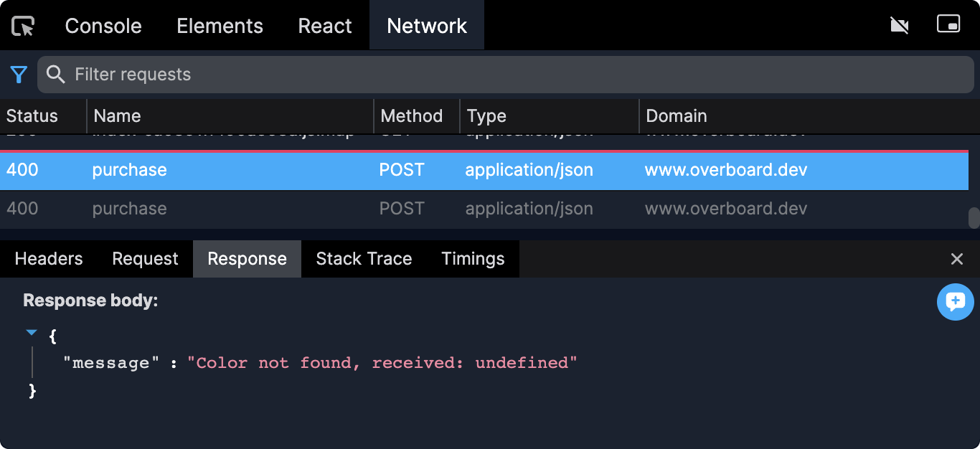980x449 pixels.
Task: Show the Headers tab for the request
Action: pos(49,259)
